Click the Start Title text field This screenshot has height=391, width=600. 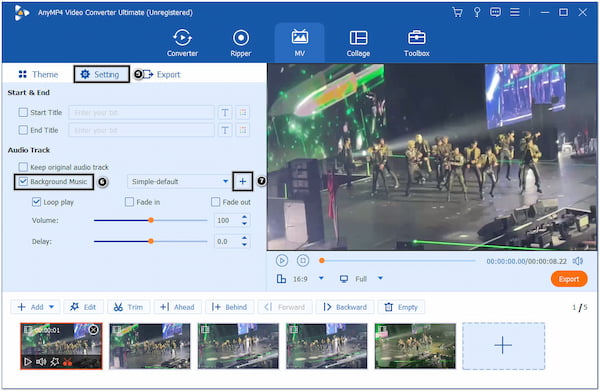coord(141,112)
